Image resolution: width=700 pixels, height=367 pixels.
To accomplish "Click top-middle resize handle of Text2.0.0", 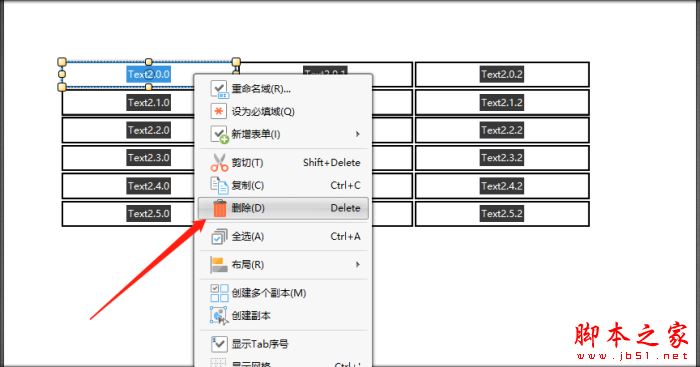I will (149, 62).
